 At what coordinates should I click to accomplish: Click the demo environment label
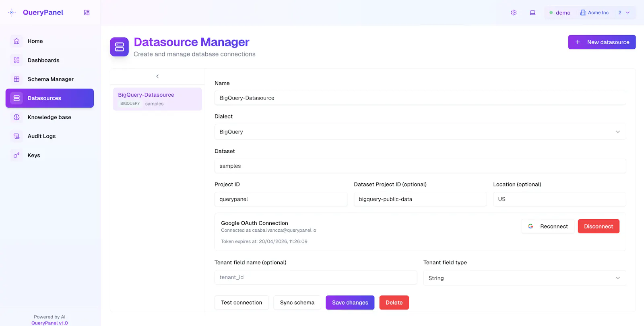[x=563, y=12]
